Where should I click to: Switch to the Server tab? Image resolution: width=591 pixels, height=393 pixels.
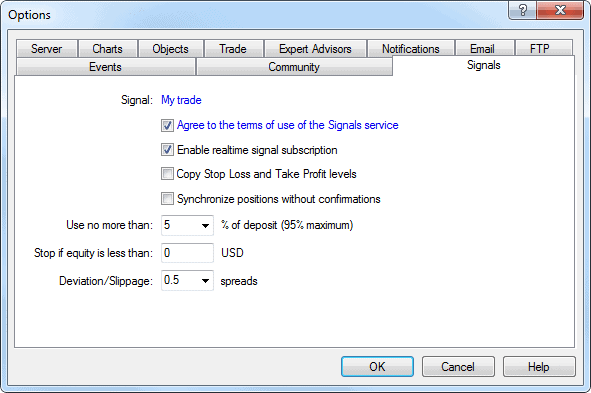[x=47, y=49]
